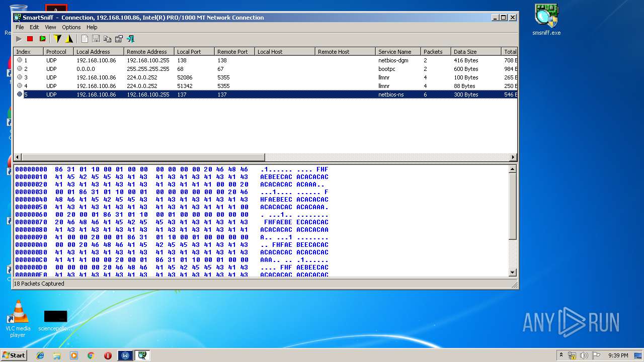Open the Properties toolbar icon
Image resolution: width=644 pixels, height=362 pixels.
[119, 39]
